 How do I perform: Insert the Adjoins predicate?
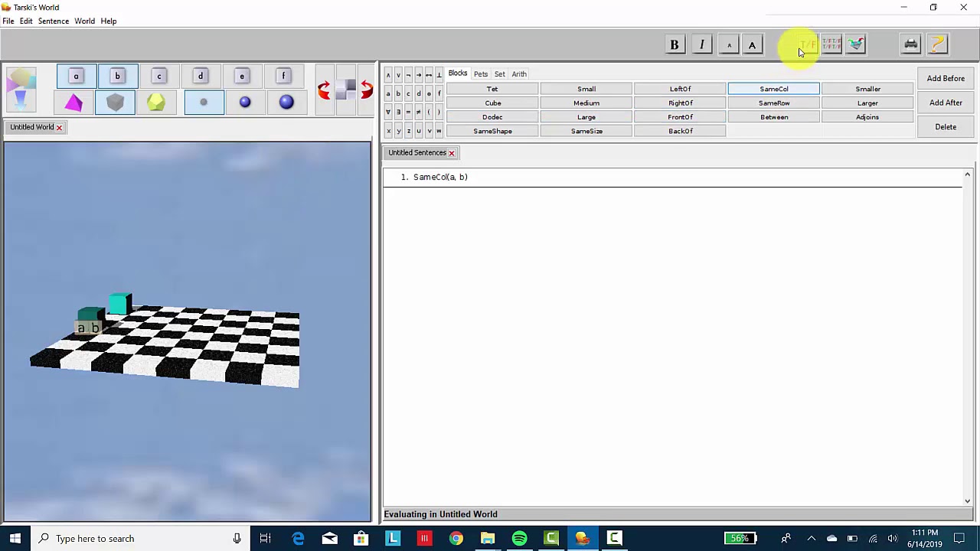(867, 117)
